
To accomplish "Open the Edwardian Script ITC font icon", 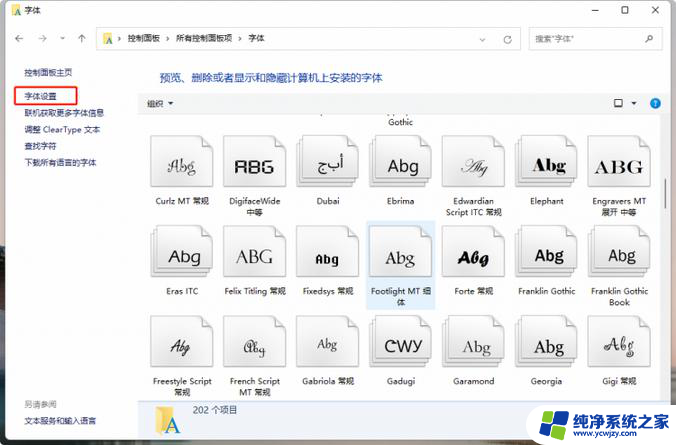I will tap(473, 162).
